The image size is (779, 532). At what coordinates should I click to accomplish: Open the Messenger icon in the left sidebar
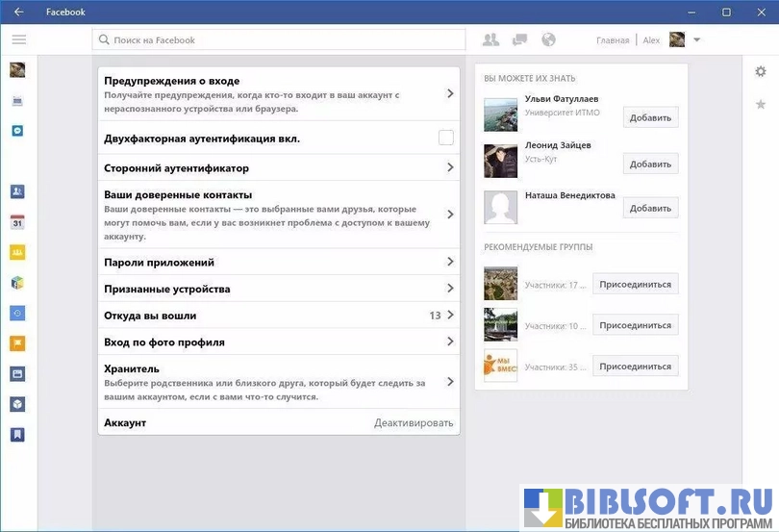pos(17,130)
